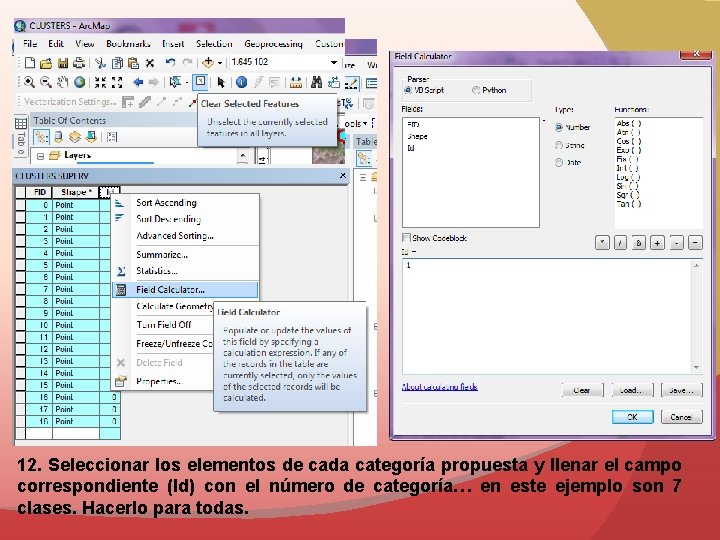
Task: Click the FID column header
Action: pyautogui.click(x=39, y=192)
